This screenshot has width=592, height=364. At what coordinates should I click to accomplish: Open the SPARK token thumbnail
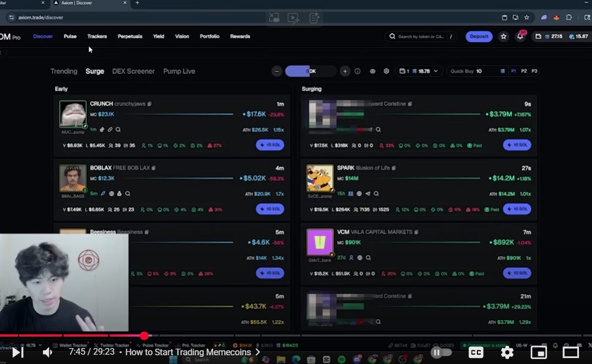click(320, 178)
